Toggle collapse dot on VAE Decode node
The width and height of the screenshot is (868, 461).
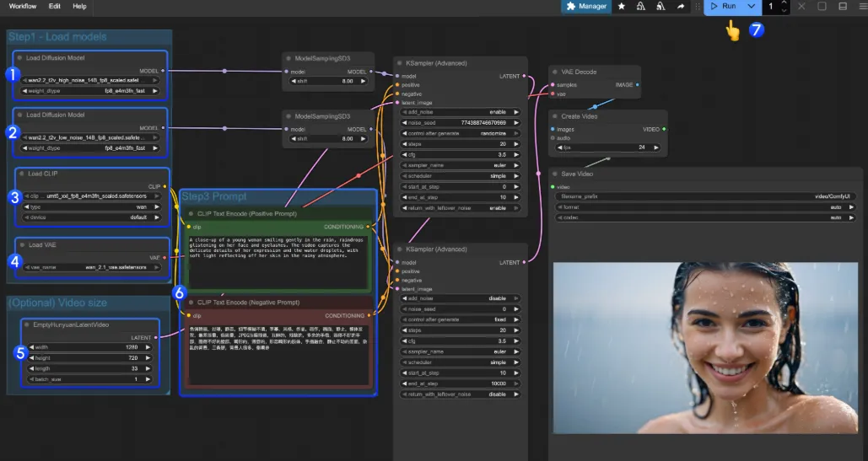pos(555,72)
